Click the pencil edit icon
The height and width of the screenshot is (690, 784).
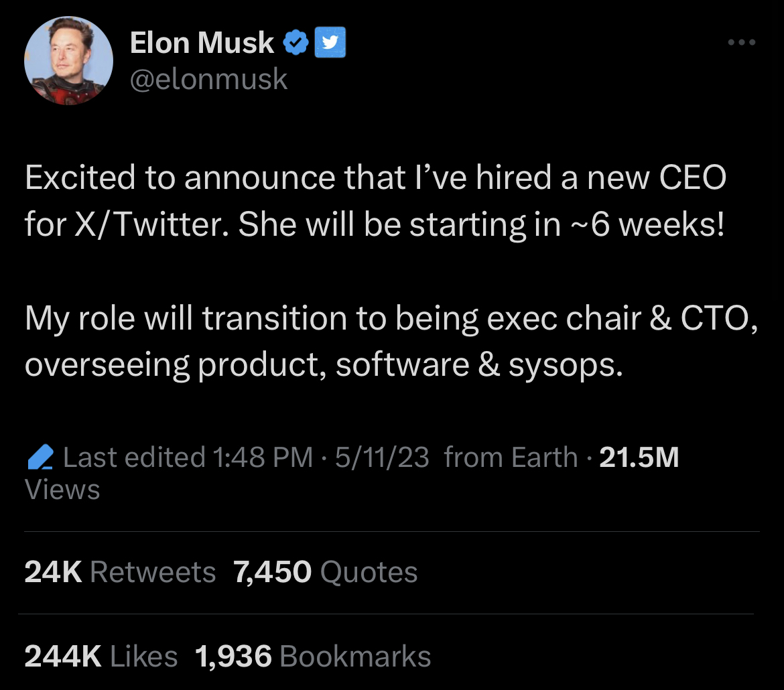click(x=42, y=458)
